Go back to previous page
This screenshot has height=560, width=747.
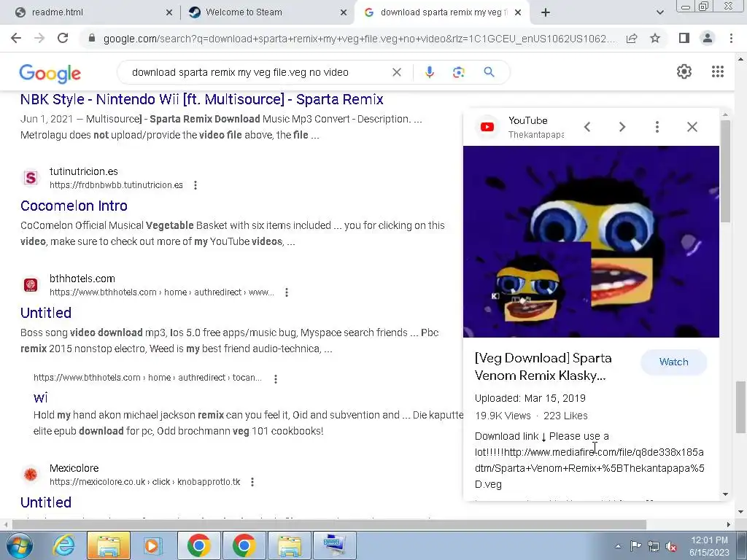(x=16, y=38)
